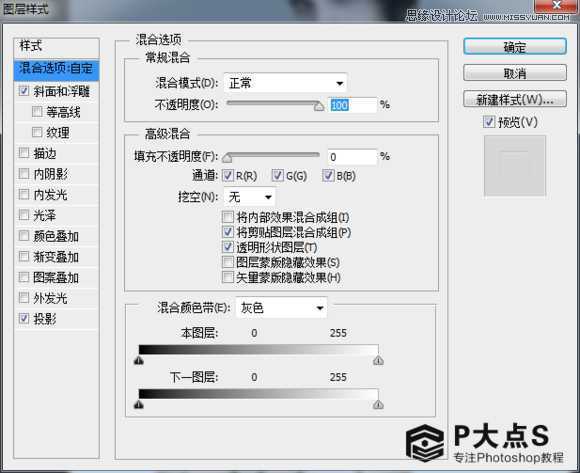Click the 填充不透明度 value field
580x473 pixels.
coord(352,157)
